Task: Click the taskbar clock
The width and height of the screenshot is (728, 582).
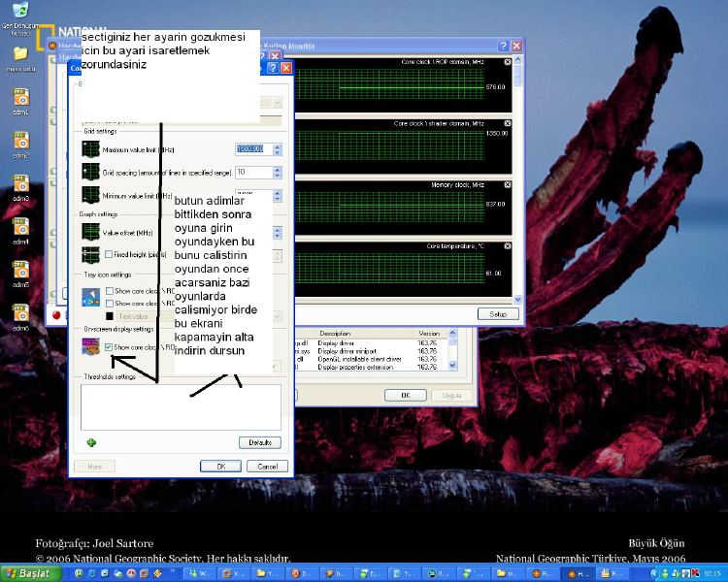Action: 711,574
